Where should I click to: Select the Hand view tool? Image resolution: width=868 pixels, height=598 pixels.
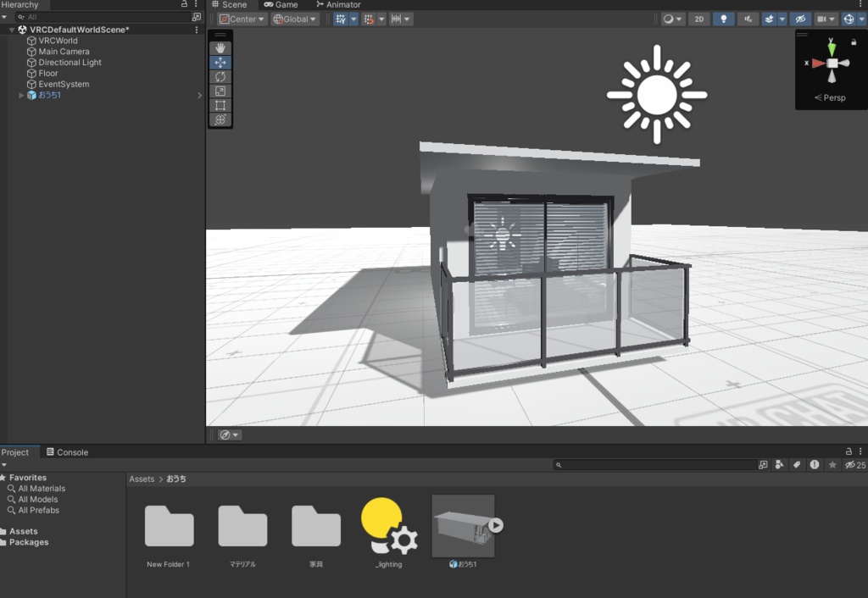220,48
